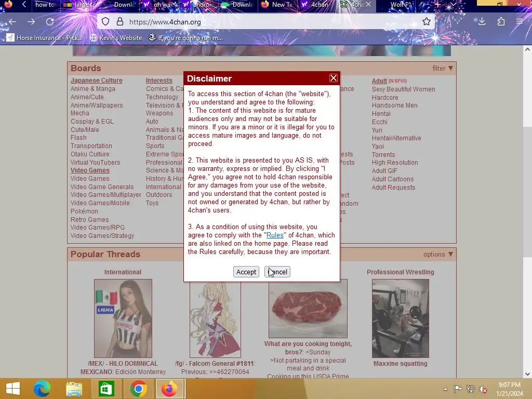Open a new tab with the plus button

click(438, 4)
